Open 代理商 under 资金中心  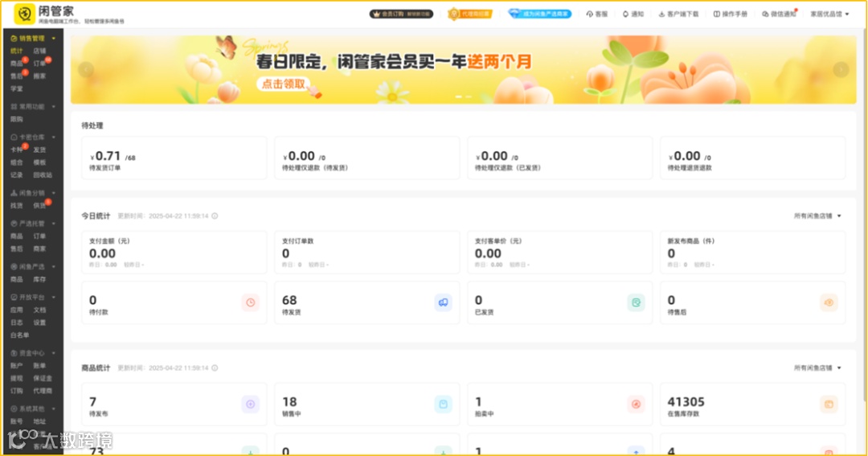click(x=43, y=391)
